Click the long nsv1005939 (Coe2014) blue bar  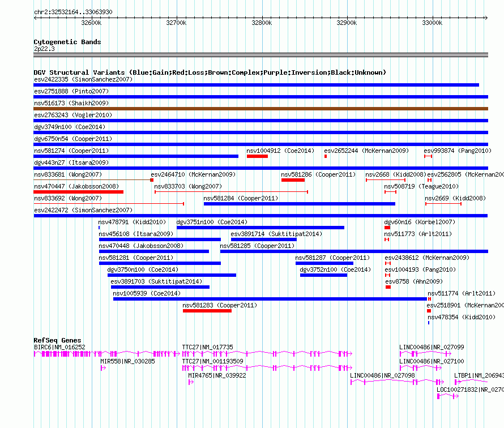coord(270,299)
